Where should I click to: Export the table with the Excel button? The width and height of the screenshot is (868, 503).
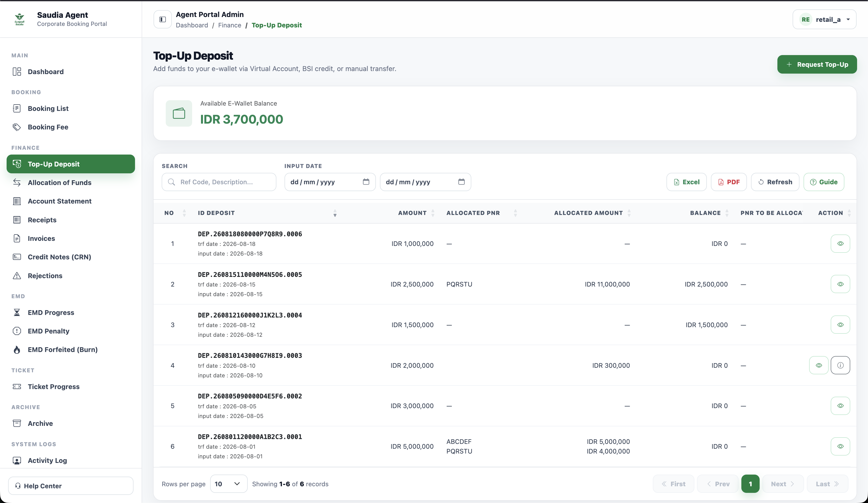tap(686, 182)
